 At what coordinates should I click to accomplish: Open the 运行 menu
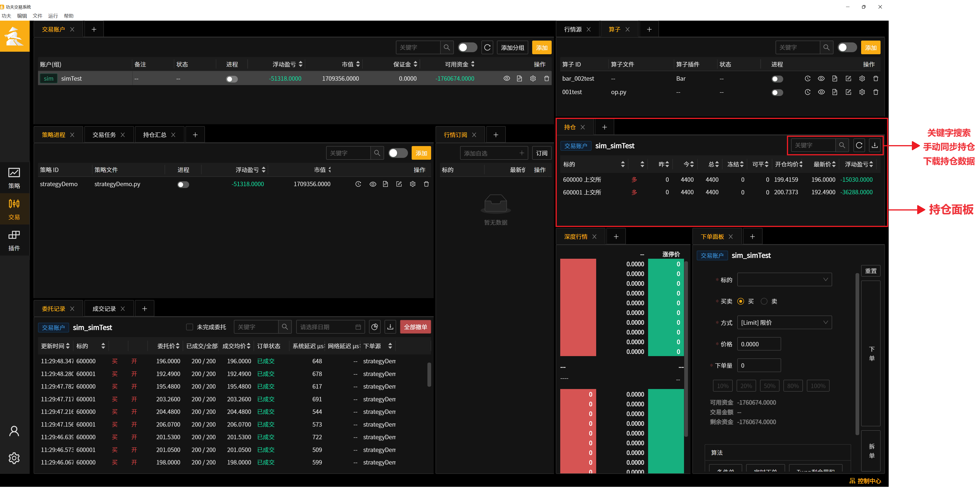(53, 16)
